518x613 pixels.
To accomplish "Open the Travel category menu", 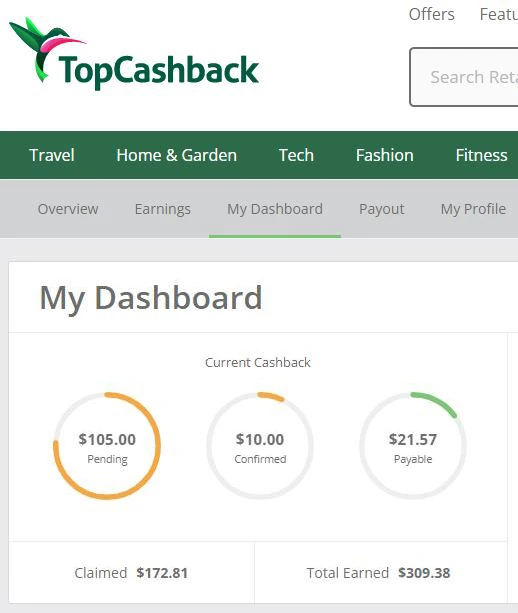I will (52, 155).
